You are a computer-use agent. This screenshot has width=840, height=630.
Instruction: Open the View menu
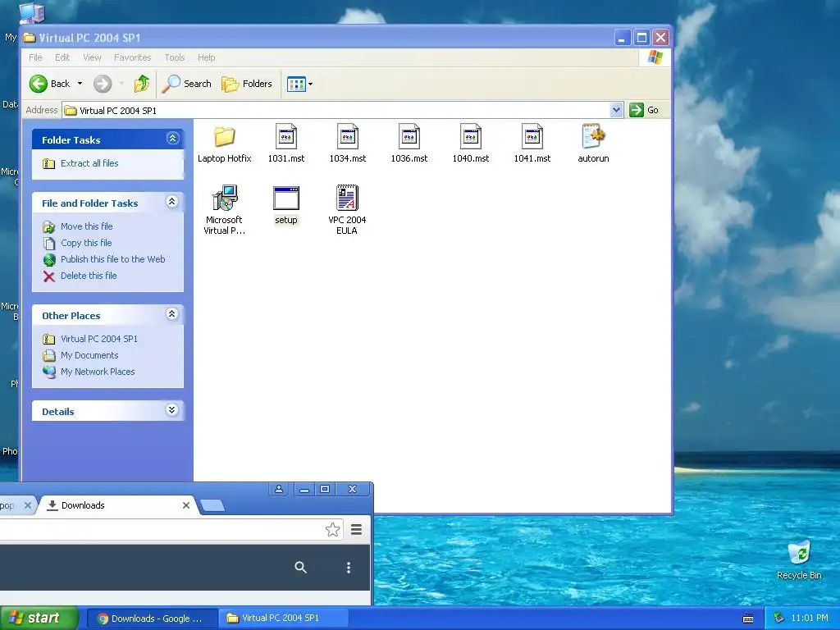point(92,57)
